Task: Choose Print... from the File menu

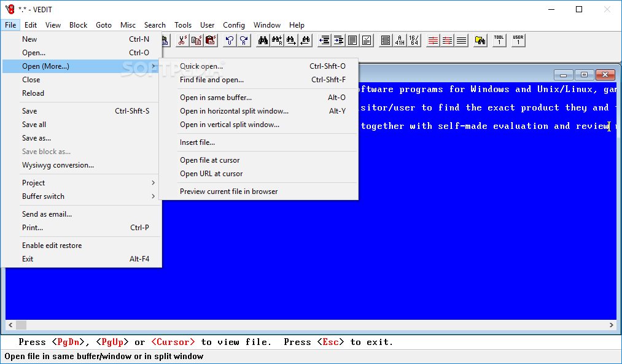Action: tap(82, 227)
